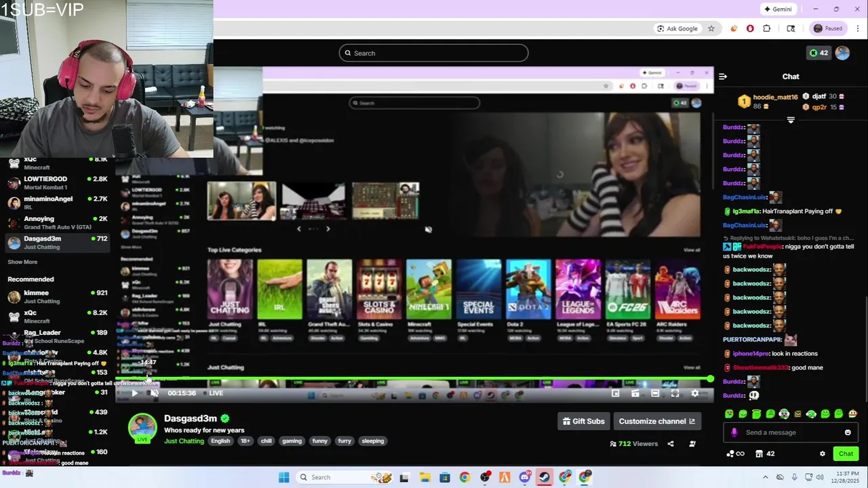Screen dimensions: 868x488
Task: Collapse chat panel with arrow icon
Action: (723, 77)
